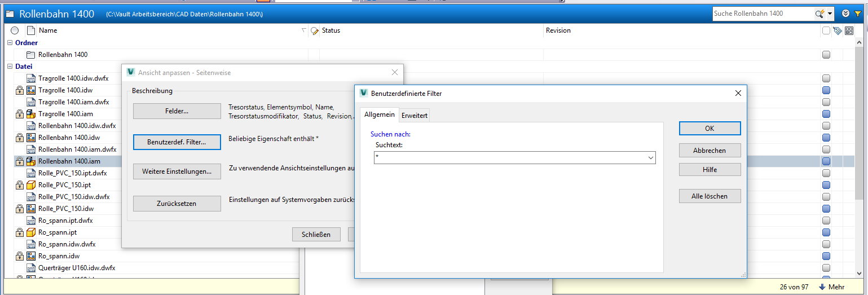This screenshot has width=868, height=295.
Task: Click DWF icon of Ro_spann.ipt.dwfx
Action: tap(31, 221)
